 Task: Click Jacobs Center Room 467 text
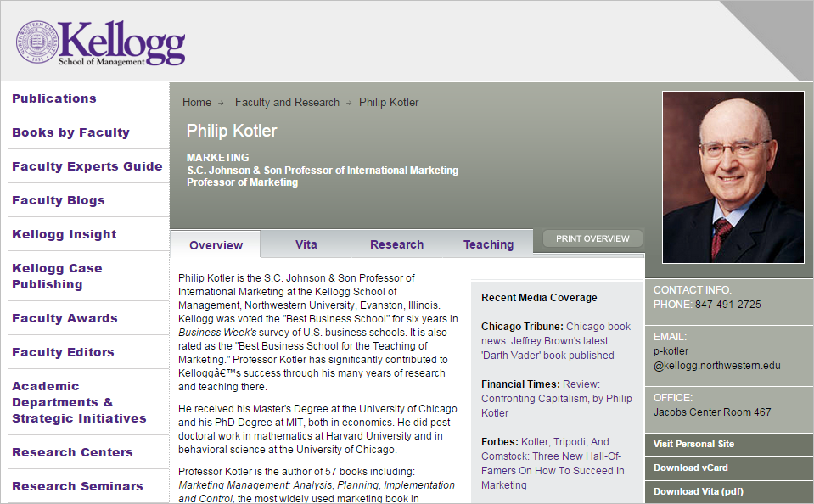[x=712, y=412]
